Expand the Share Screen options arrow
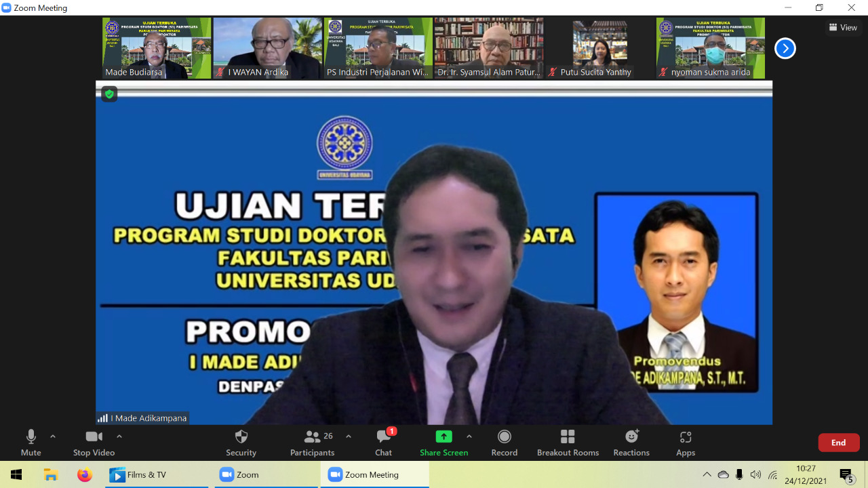The height and width of the screenshot is (488, 868). [x=469, y=436]
